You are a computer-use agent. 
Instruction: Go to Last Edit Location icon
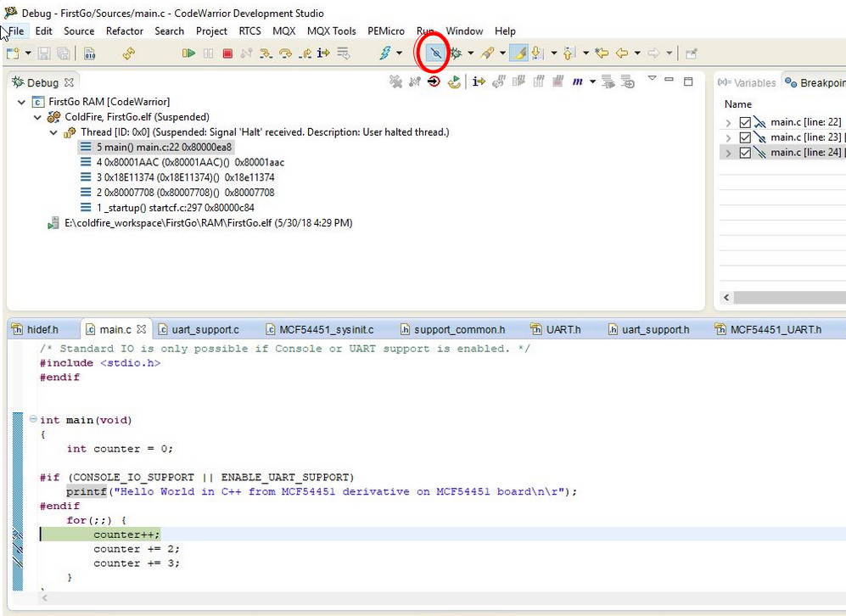(x=602, y=53)
